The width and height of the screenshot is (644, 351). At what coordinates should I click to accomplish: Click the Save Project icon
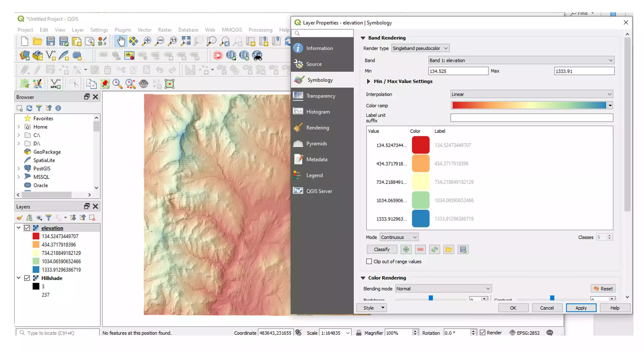tap(50, 41)
